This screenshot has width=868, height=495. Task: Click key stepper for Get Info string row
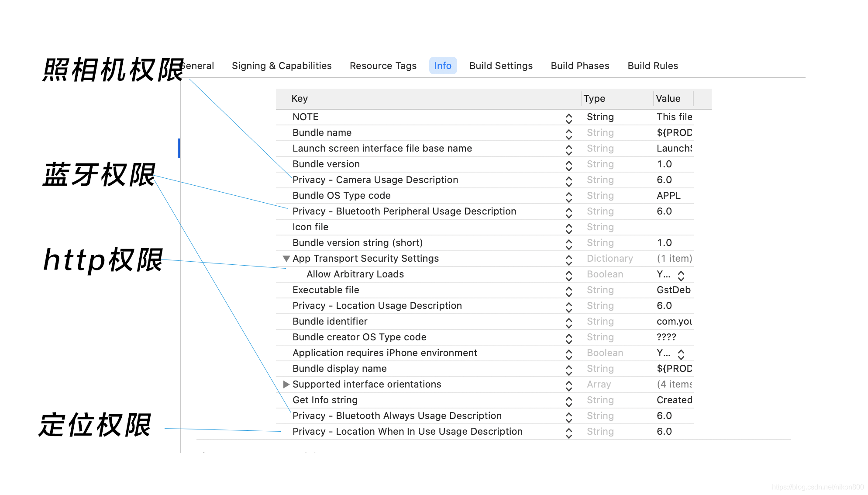[x=568, y=400]
